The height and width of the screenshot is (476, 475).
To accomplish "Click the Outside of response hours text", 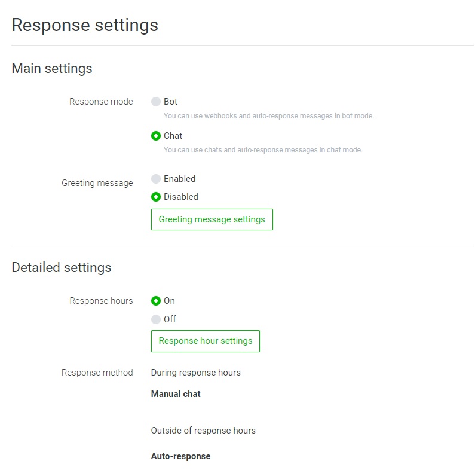I will [x=203, y=431].
